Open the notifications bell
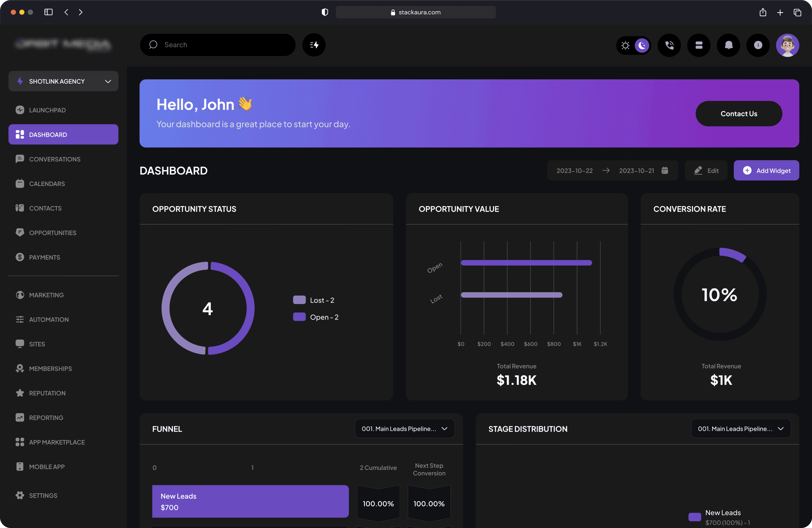The height and width of the screenshot is (528, 812). 728,45
